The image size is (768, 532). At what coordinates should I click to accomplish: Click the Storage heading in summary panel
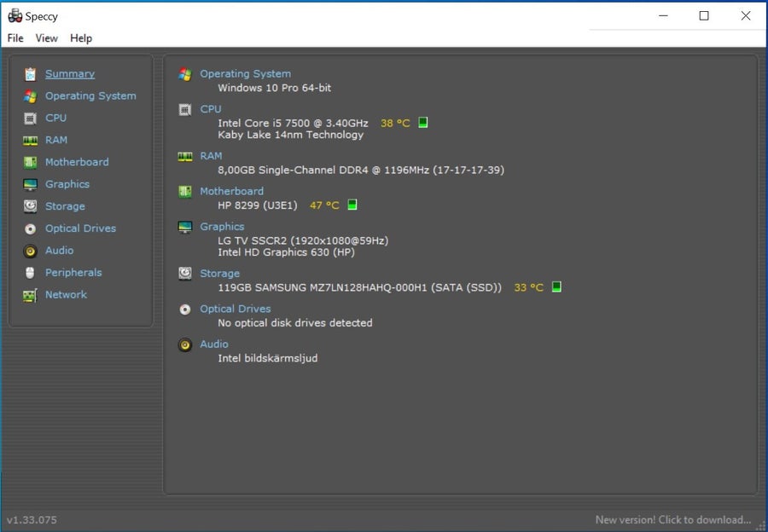tap(219, 274)
